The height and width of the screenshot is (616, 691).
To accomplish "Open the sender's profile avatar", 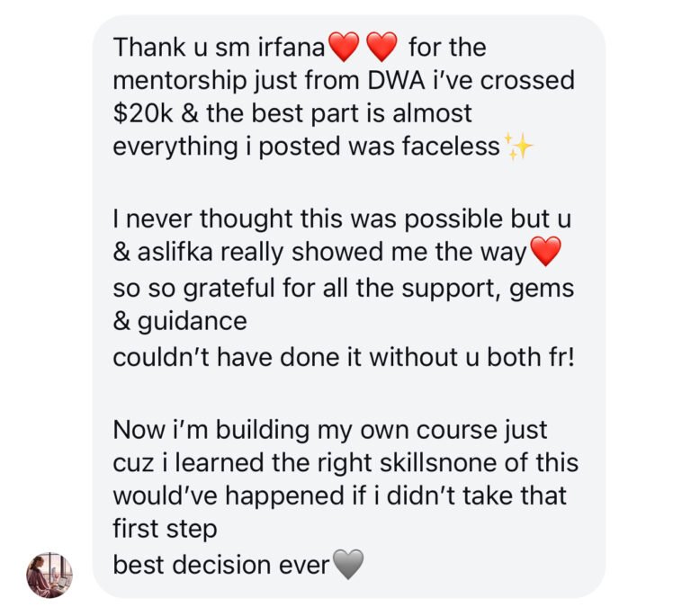I will [x=49, y=576].
